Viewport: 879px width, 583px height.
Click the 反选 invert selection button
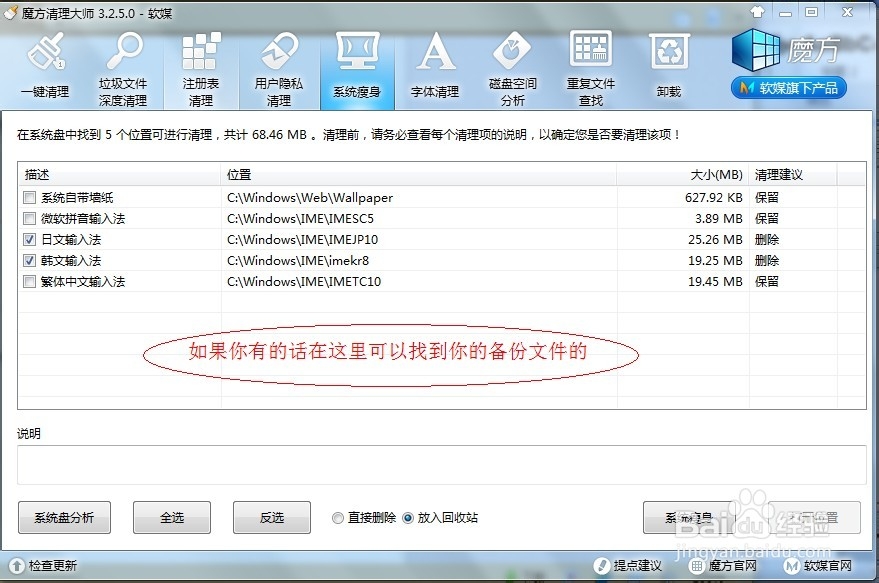click(x=272, y=517)
